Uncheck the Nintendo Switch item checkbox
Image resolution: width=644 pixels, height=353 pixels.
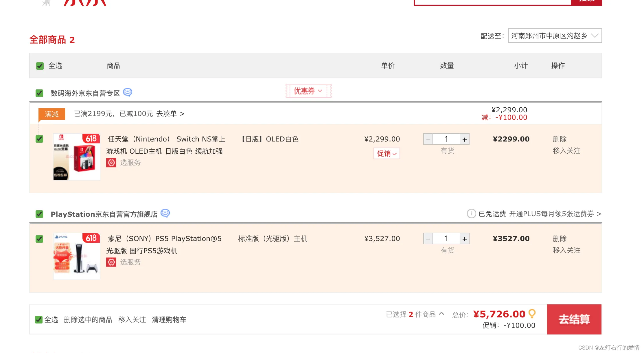click(39, 139)
